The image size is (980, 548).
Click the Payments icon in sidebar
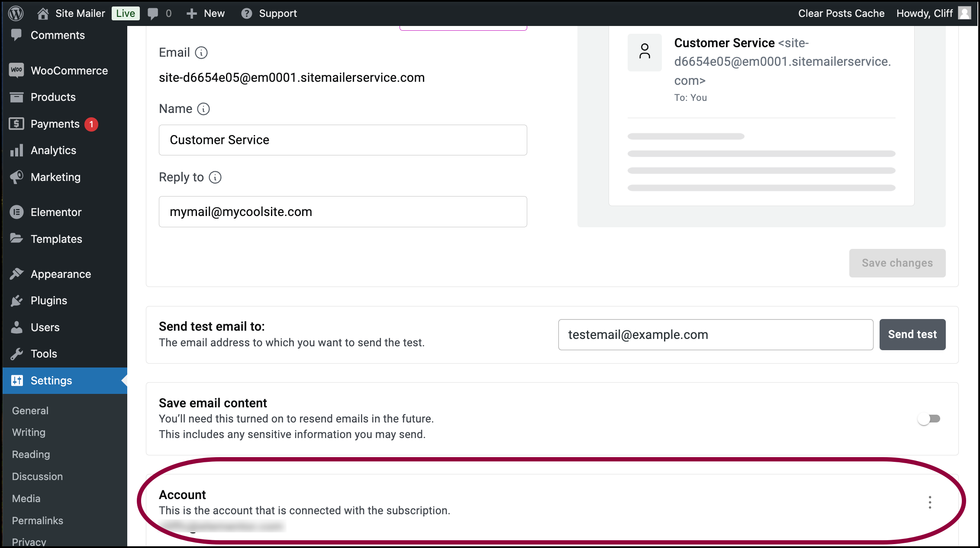point(17,124)
